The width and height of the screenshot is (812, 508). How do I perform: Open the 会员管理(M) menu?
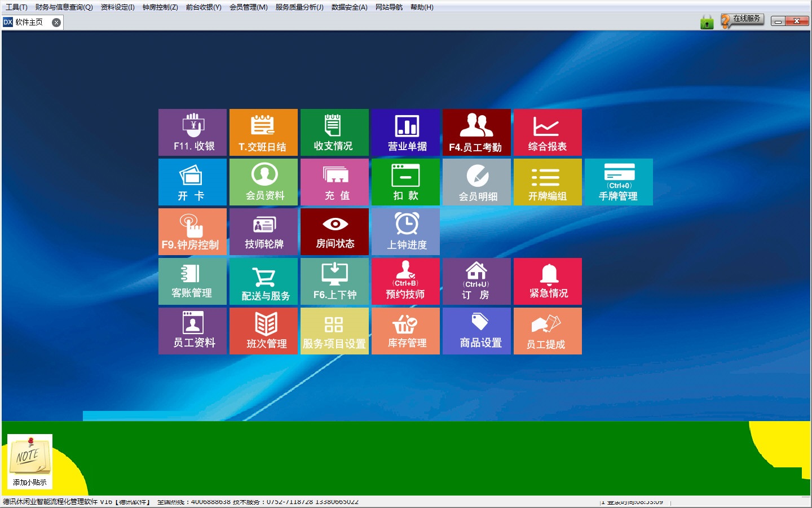(248, 7)
